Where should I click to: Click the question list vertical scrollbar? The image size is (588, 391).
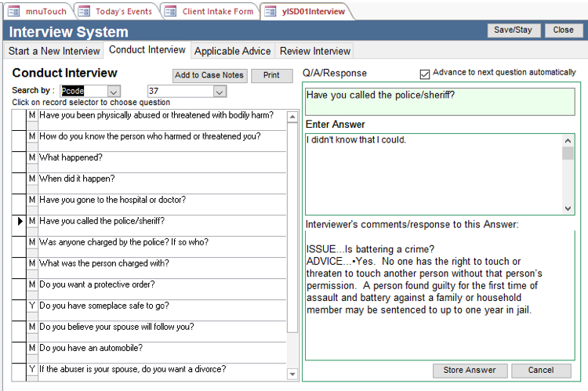coord(292,235)
